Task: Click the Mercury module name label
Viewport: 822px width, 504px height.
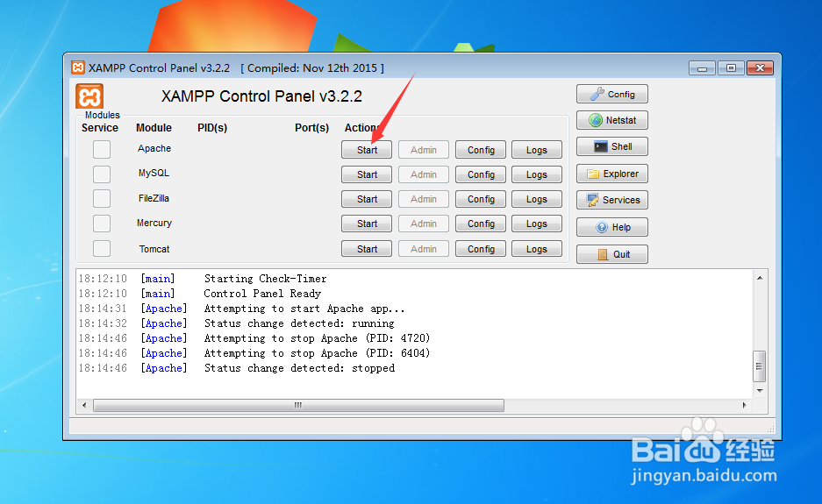Action: [x=154, y=223]
